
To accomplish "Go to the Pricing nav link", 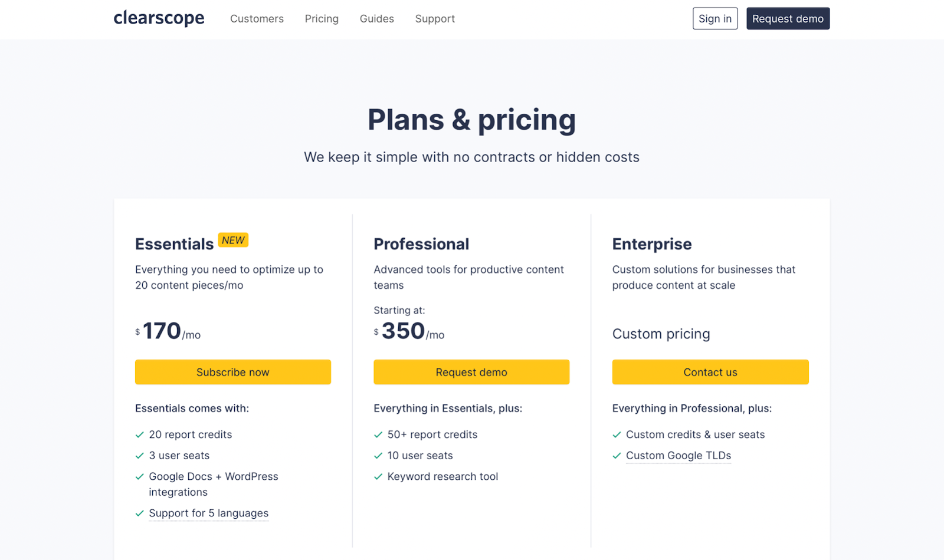I will point(322,19).
